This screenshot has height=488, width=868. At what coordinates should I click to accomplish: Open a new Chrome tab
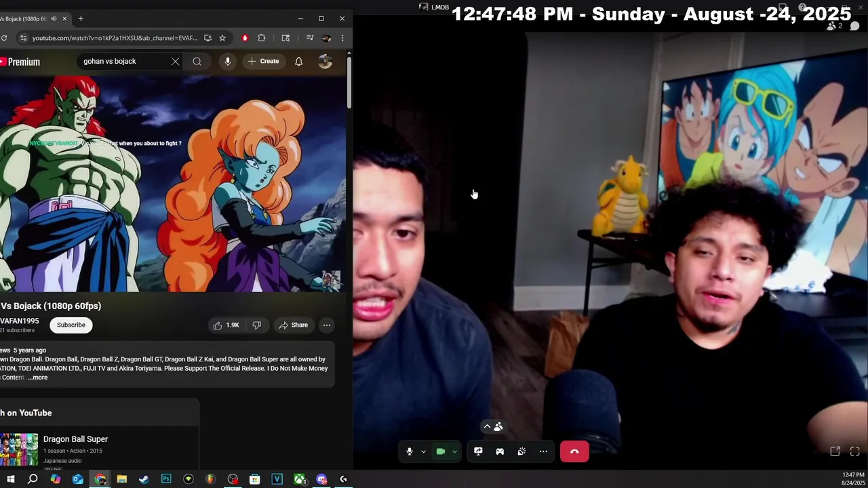[x=81, y=18]
